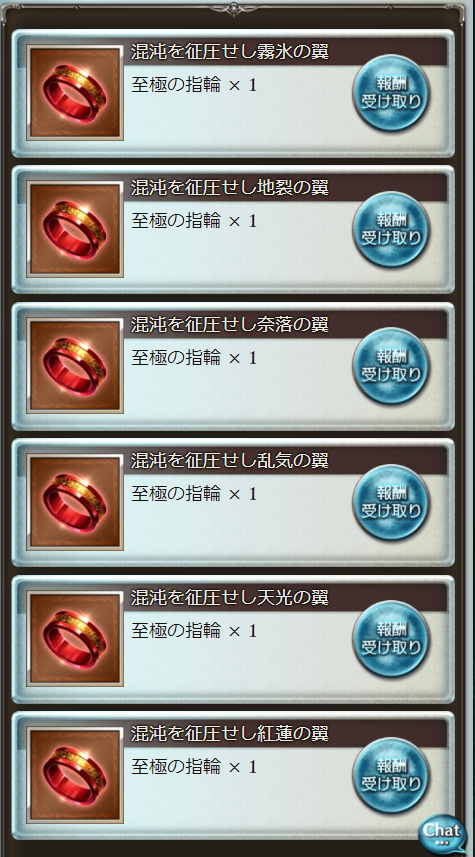The width and height of the screenshot is (475, 857).
Task: Select the 混沌を征圧せし地裂の翼 title
Action: click(230, 188)
